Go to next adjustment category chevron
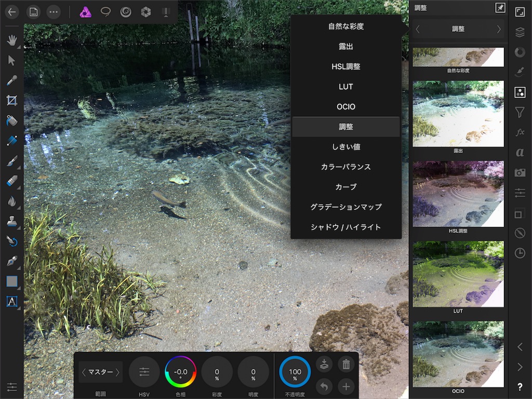 pyautogui.click(x=499, y=29)
